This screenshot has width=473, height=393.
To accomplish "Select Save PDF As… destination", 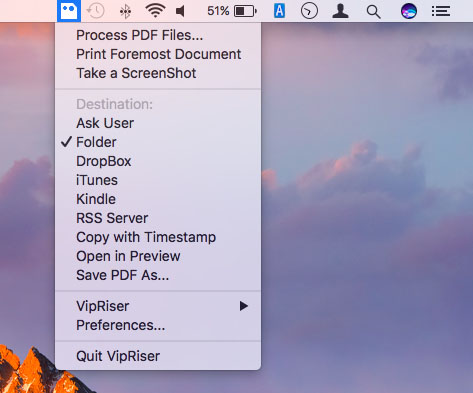I will click(158, 275).
